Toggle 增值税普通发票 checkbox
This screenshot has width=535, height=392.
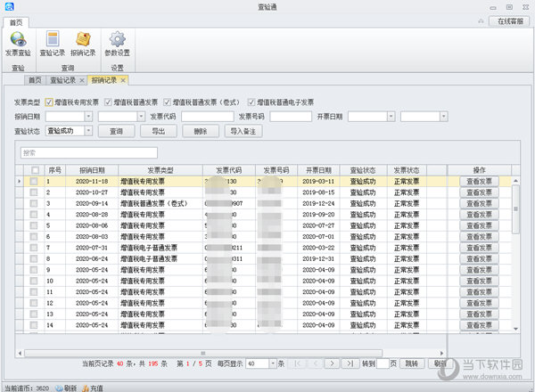pyautogui.click(x=108, y=102)
